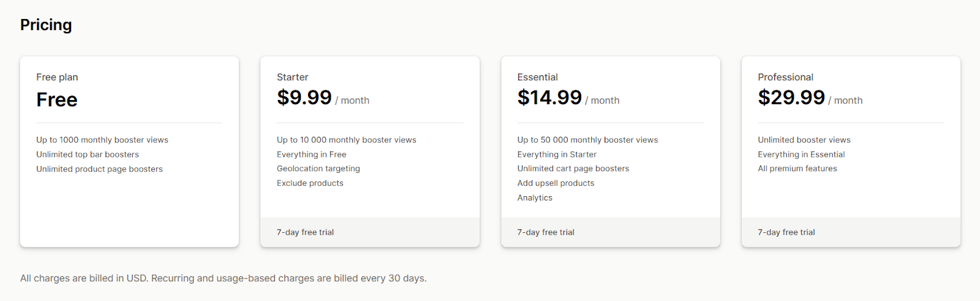This screenshot has height=301, width=980.
Task: Click Geolocation targeting feature in Starter
Action: click(x=318, y=169)
